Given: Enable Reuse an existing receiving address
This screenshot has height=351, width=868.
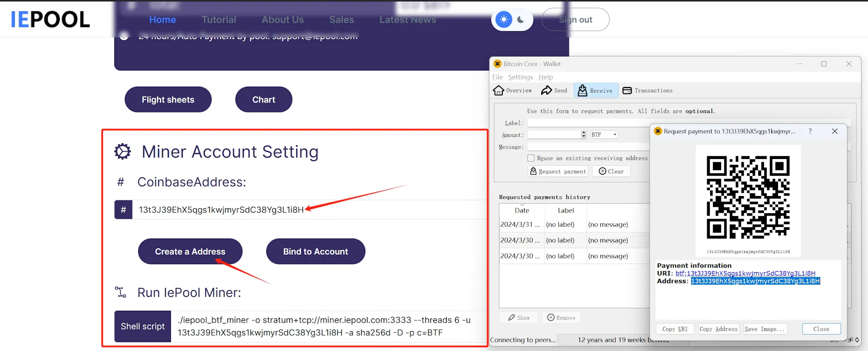Looking at the screenshot, I should coord(531,158).
